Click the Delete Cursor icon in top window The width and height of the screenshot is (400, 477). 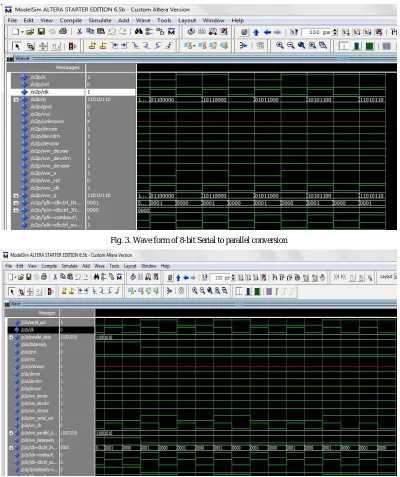tap(103, 46)
